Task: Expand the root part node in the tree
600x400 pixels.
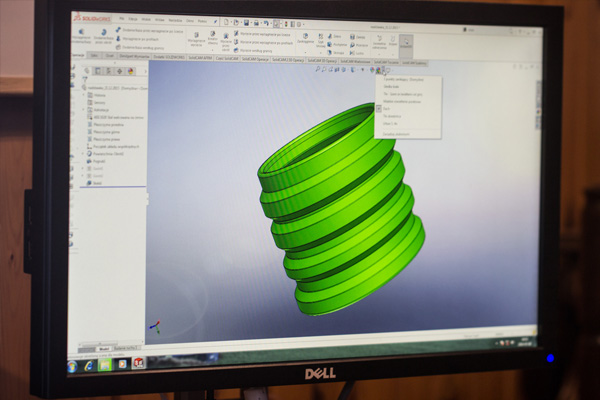Action: (84, 87)
